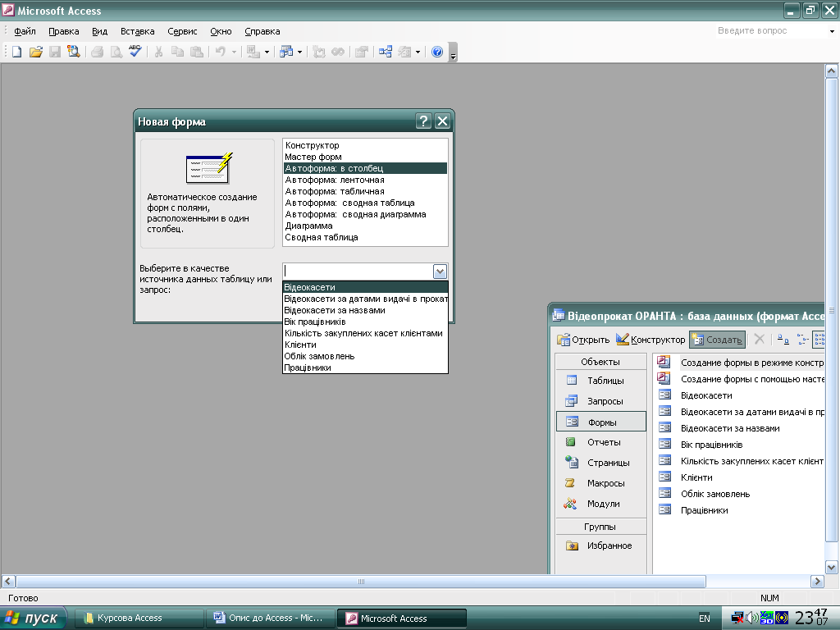840x630 pixels.
Task: Click the File search toolbar icon
Action: coord(73,52)
